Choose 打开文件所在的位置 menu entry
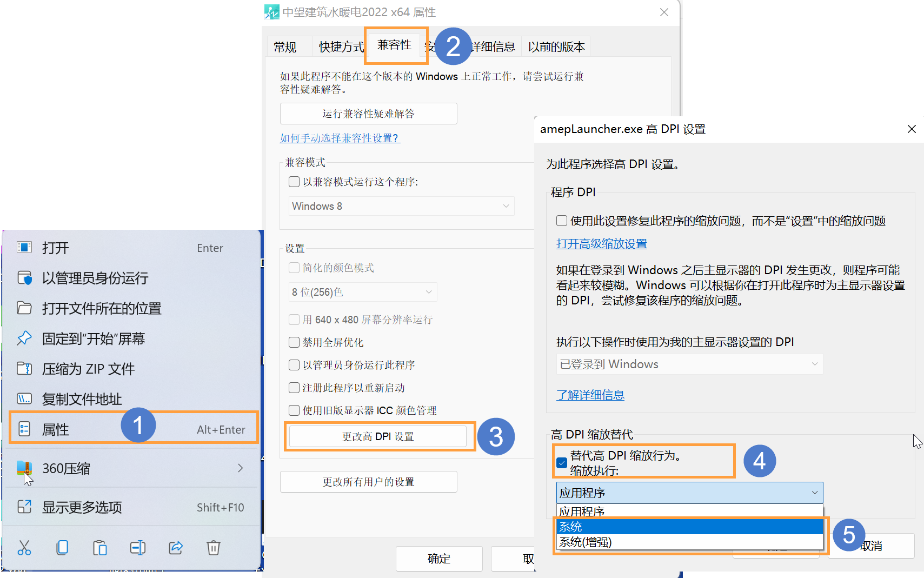 point(132,308)
